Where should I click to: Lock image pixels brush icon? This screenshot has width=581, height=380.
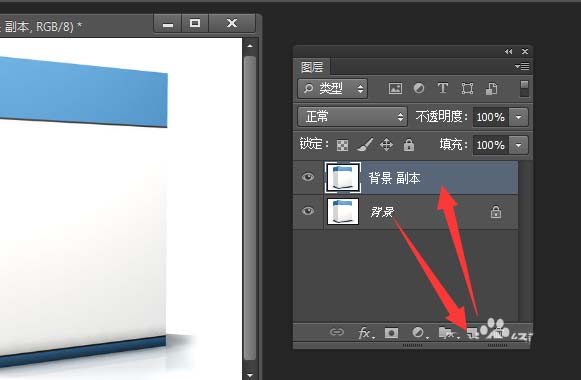(x=365, y=145)
